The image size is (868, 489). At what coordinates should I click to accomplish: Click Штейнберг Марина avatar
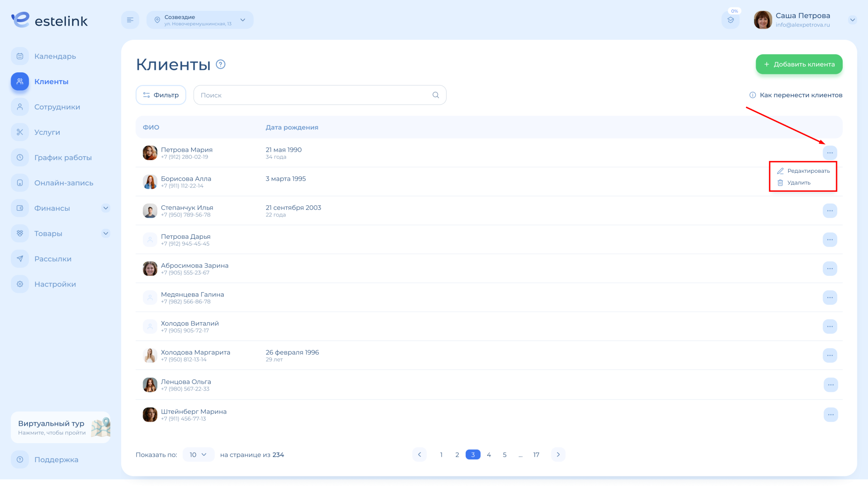coord(150,415)
